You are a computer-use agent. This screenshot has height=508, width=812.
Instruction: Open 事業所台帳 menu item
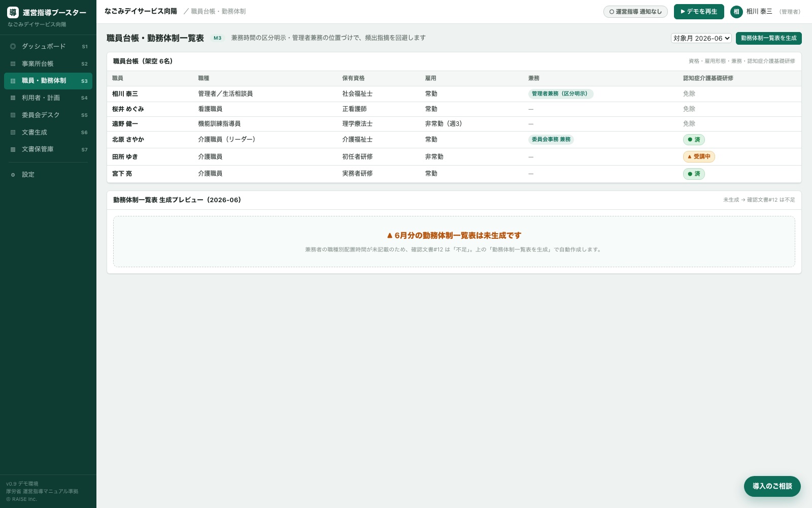48,64
